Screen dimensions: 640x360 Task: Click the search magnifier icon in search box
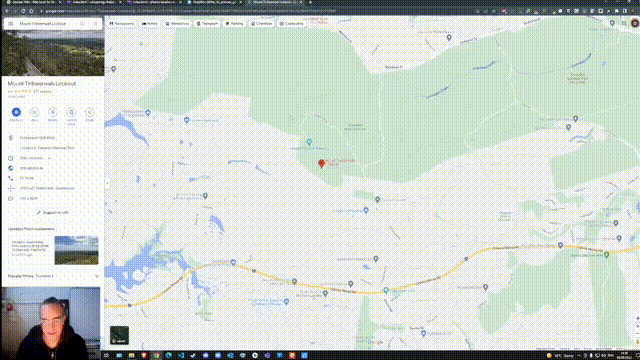(82, 24)
